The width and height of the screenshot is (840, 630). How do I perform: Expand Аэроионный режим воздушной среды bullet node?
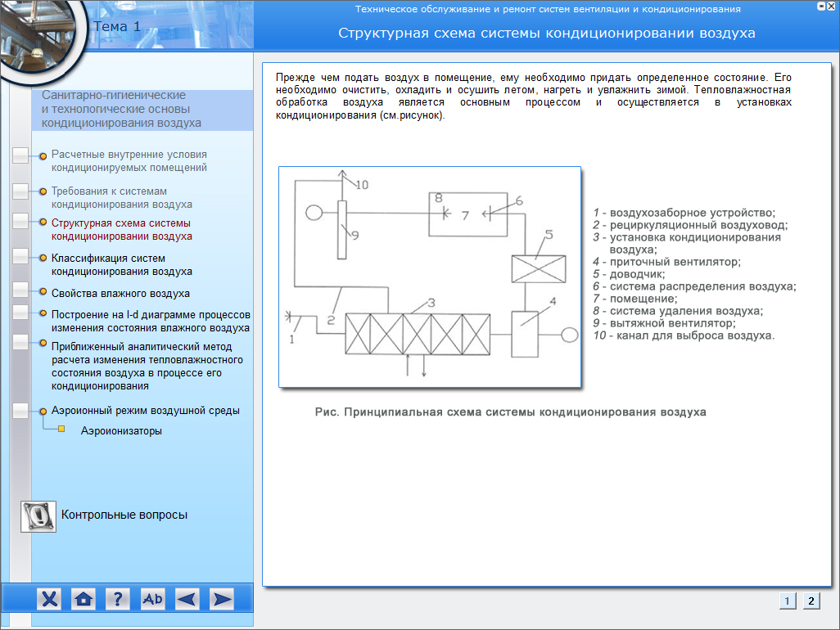coord(43,411)
